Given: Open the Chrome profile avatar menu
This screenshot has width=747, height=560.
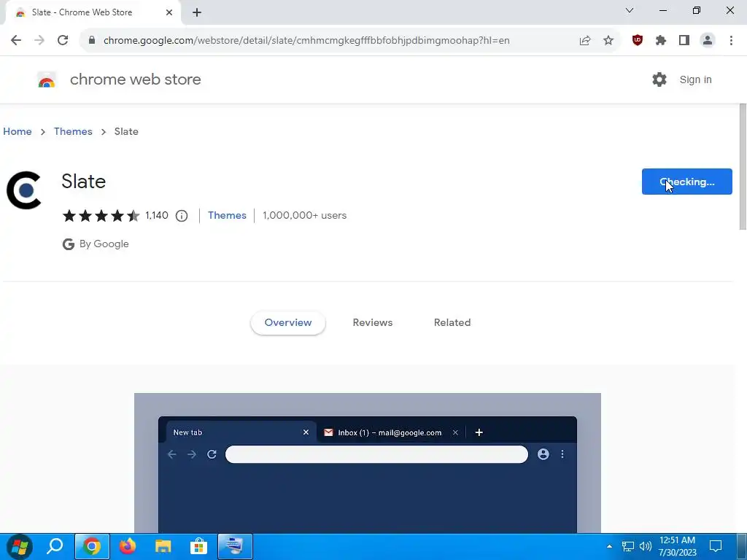Looking at the screenshot, I should 708,41.
